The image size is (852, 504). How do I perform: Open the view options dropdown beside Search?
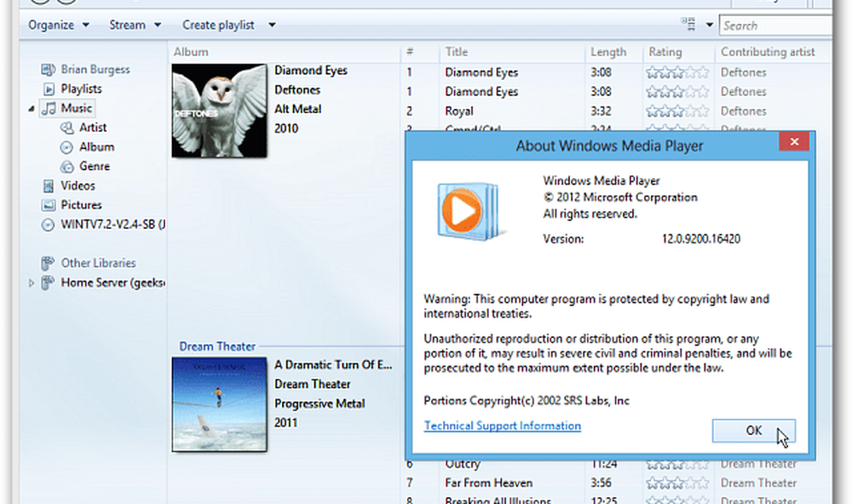click(x=709, y=26)
